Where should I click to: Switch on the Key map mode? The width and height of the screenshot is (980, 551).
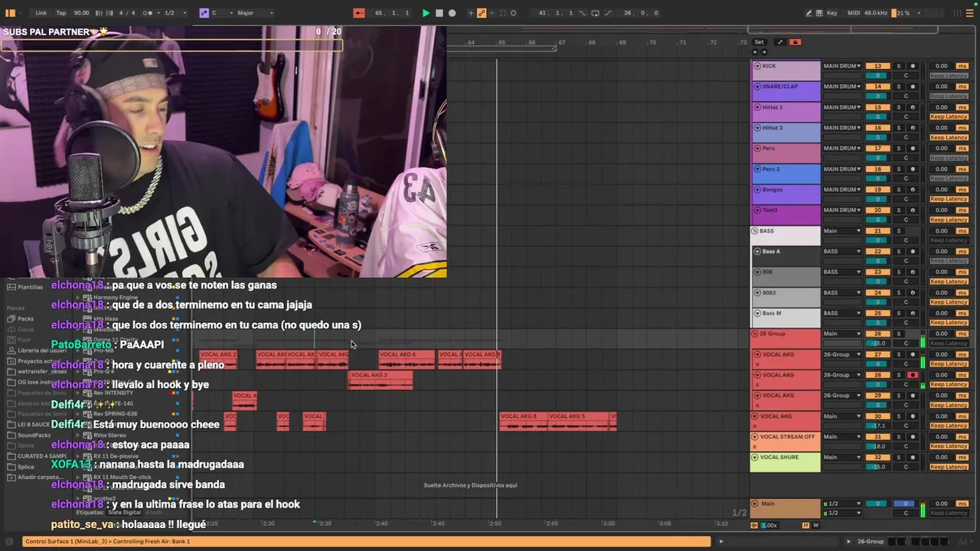click(x=834, y=13)
